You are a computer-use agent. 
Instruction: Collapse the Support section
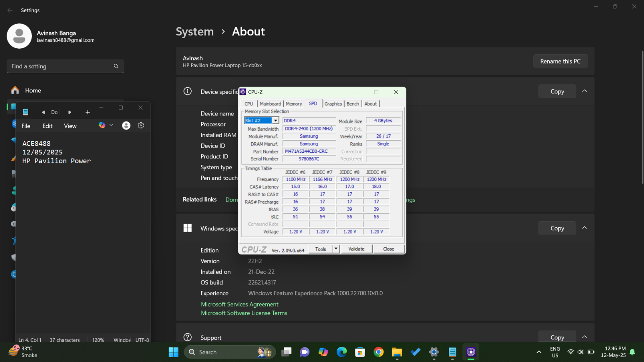[584, 337]
